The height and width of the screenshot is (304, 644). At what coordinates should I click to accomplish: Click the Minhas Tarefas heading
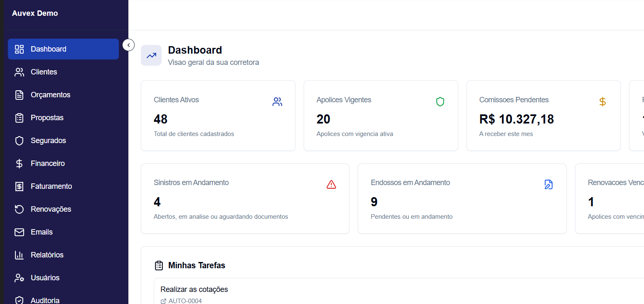tap(197, 265)
